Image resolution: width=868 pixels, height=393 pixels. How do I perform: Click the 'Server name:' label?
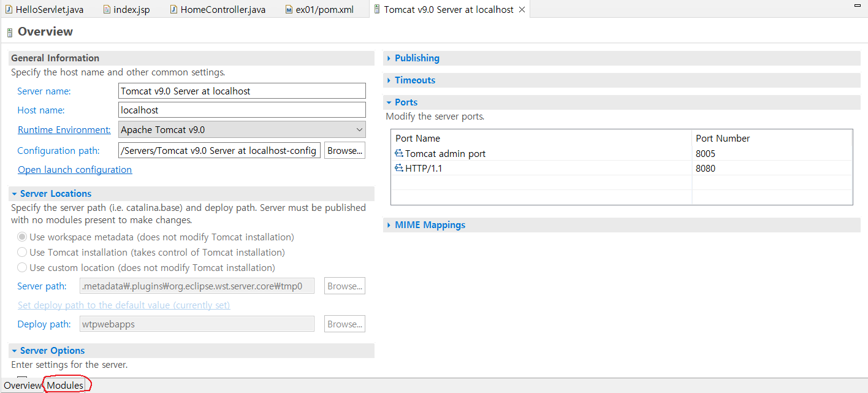click(x=44, y=91)
